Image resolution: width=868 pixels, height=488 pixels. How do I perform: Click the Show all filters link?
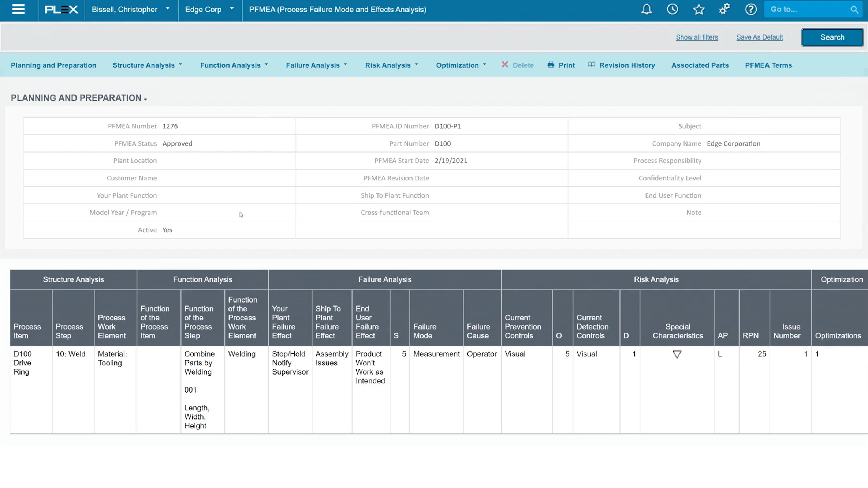(x=696, y=37)
